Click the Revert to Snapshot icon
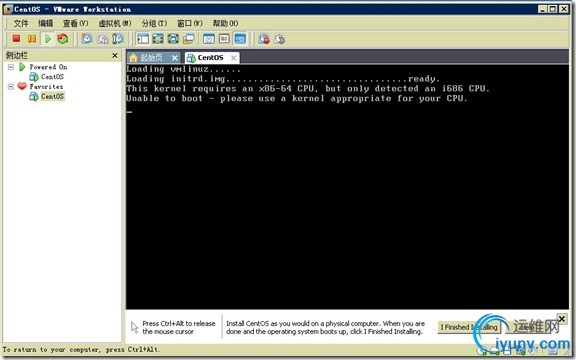This screenshot has width=576, height=360. [x=102, y=38]
